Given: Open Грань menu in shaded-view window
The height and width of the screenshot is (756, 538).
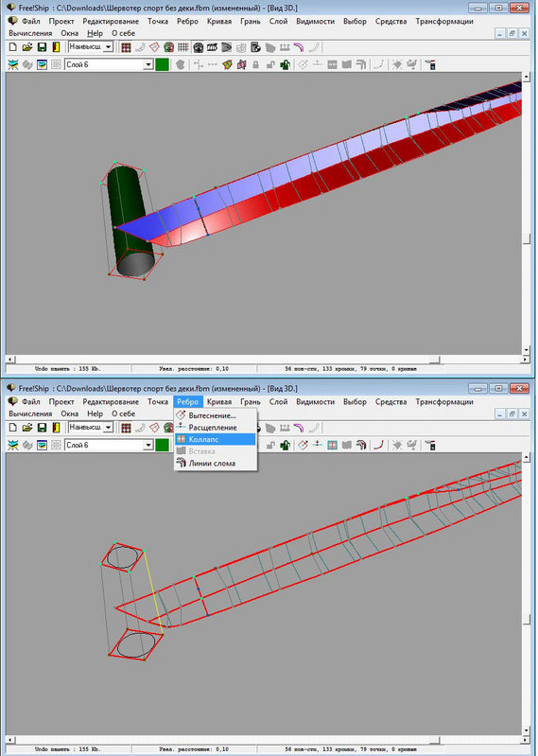Looking at the screenshot, I should pos(251,21).
